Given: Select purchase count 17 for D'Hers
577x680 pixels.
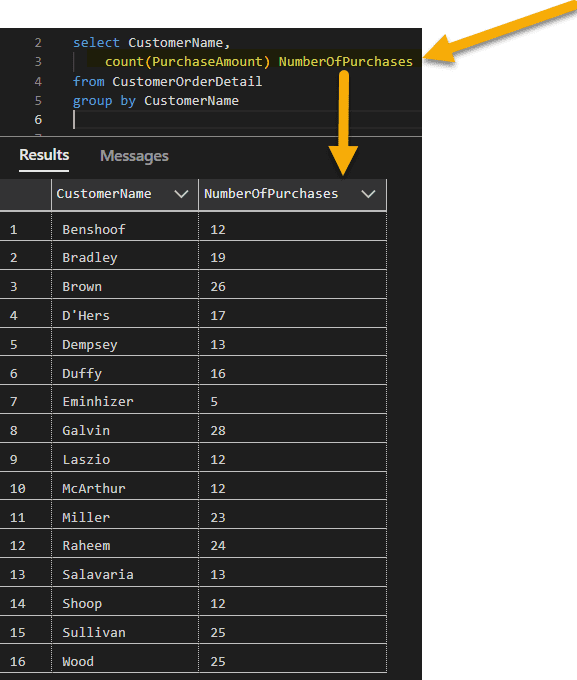Looking at the screenshot, I should pos(292,315).
